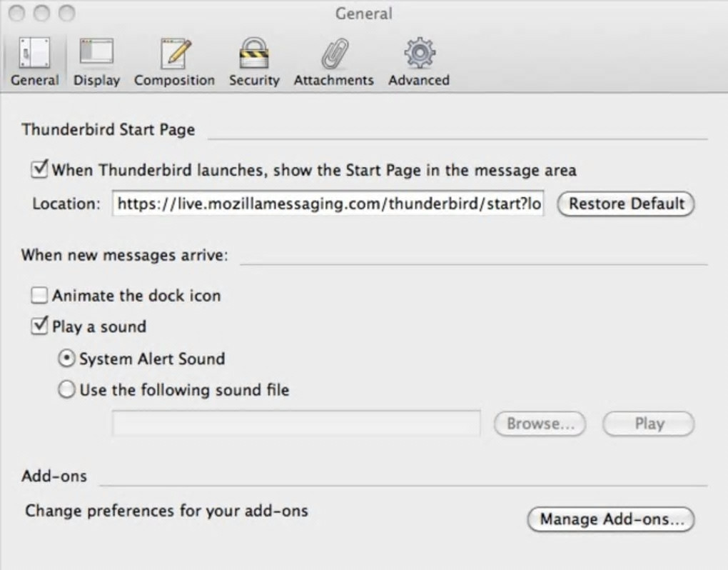Click the Play sound button

[x=649, y=424]
